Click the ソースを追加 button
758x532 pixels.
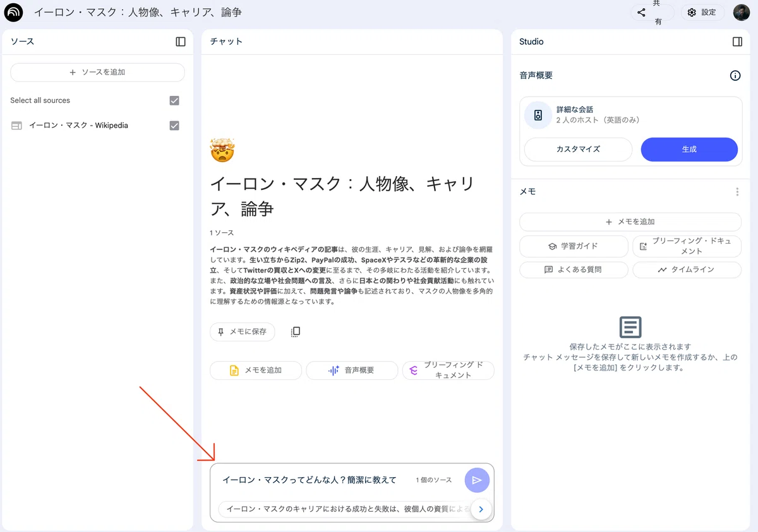point(97,73)
